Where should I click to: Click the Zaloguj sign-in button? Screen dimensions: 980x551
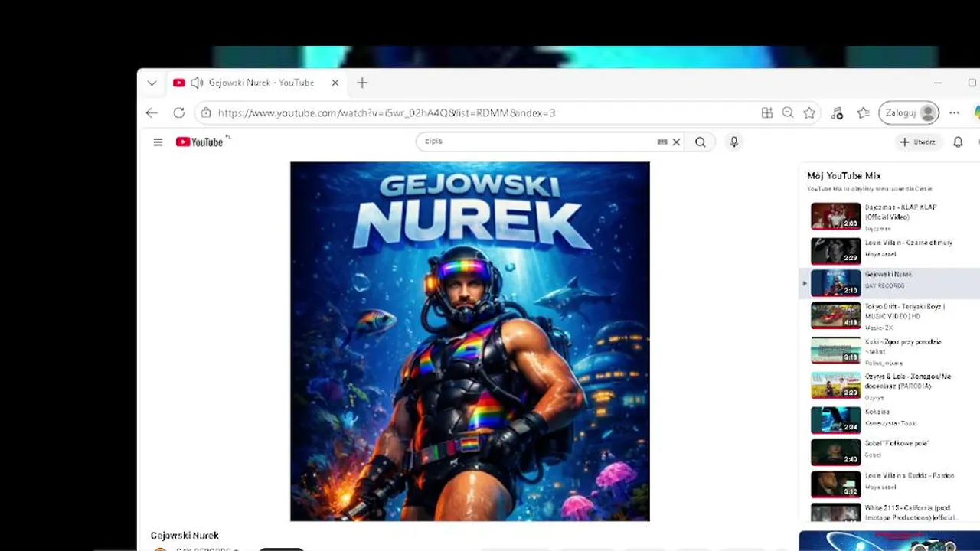[909, 112]
